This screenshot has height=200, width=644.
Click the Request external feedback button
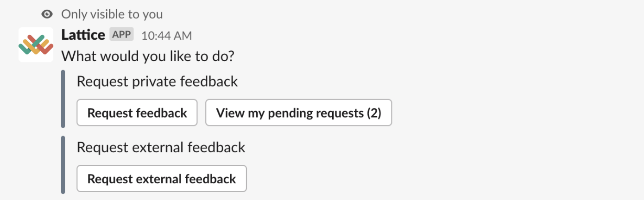(162, 178)
